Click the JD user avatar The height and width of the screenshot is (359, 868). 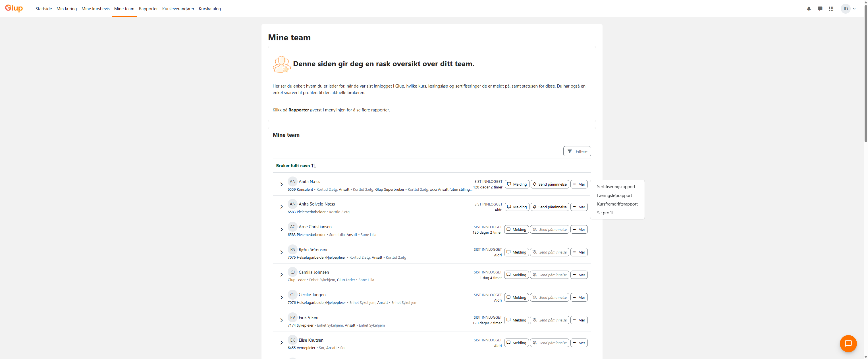[x=846, y=9]
